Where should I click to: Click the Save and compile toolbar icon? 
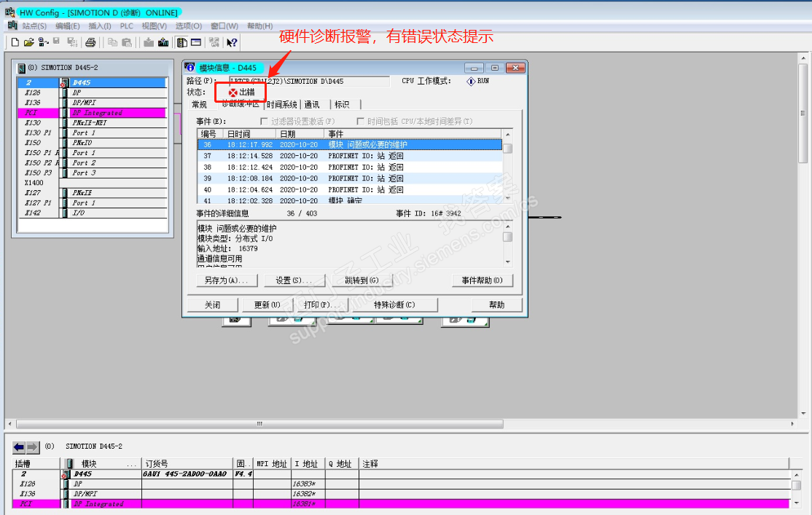[x=72, y=42]
